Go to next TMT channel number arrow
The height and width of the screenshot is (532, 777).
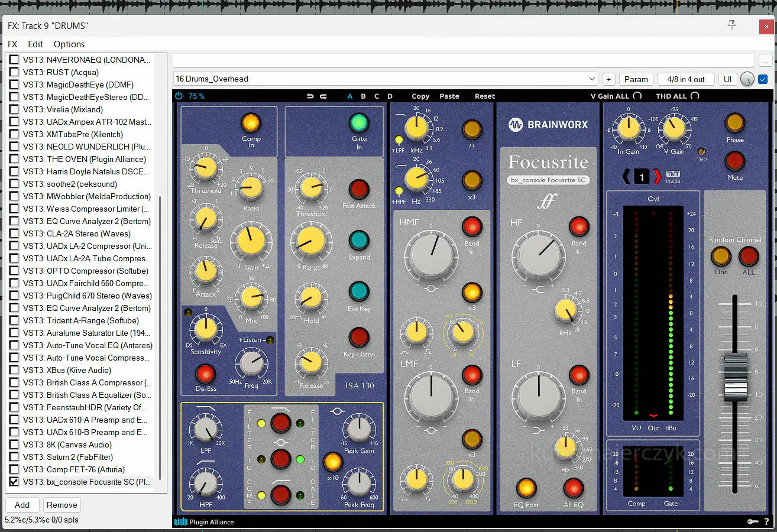click(657, 176)
